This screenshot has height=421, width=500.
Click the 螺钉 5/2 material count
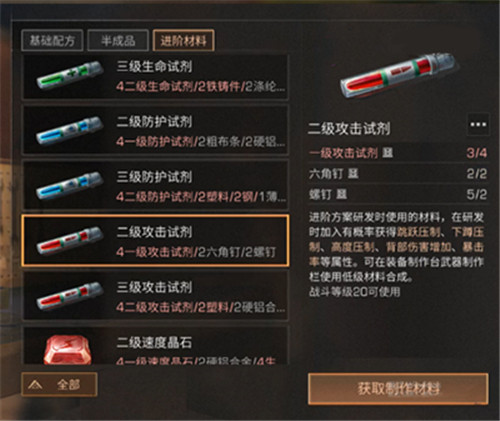click(x=477, y=194)
